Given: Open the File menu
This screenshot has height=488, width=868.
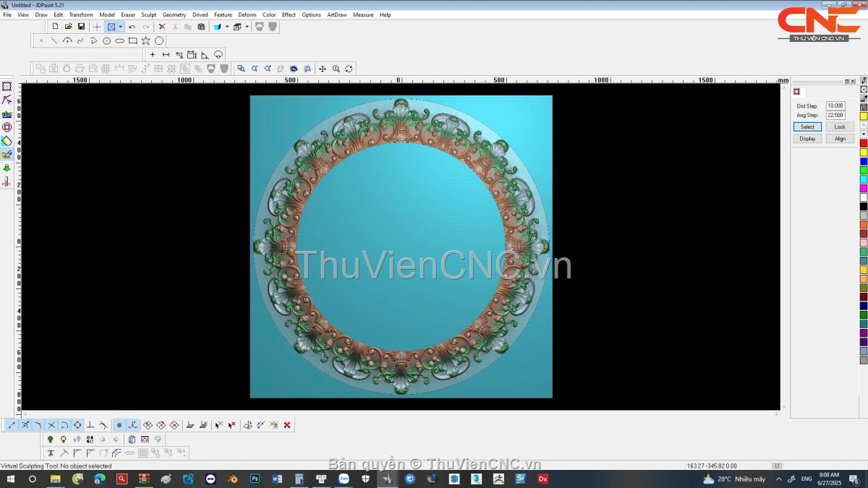Looking at the screenshot, I should pos(7,14).
